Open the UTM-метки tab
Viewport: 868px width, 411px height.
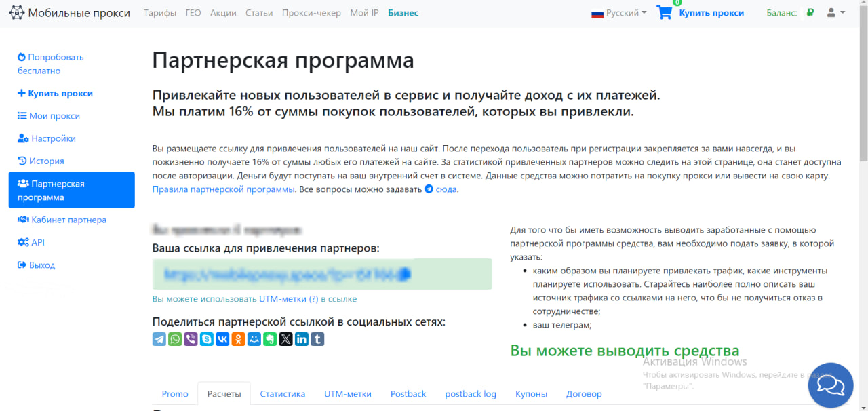pos(347,394)
